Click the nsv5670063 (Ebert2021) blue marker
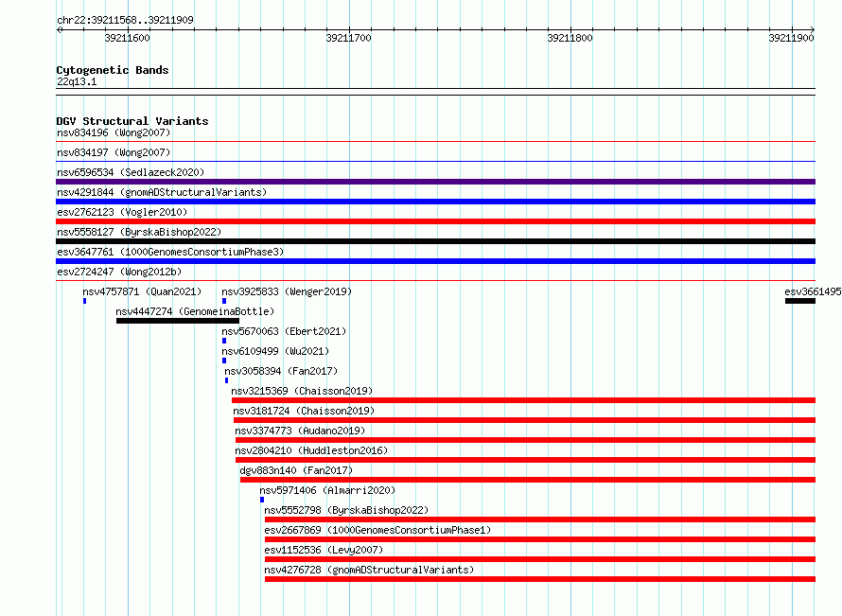 coord(224,341)
